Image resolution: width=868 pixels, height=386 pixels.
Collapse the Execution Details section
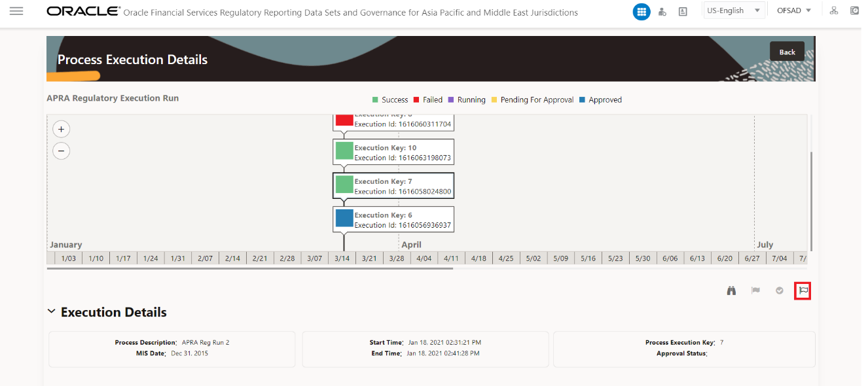pos(52,312)
